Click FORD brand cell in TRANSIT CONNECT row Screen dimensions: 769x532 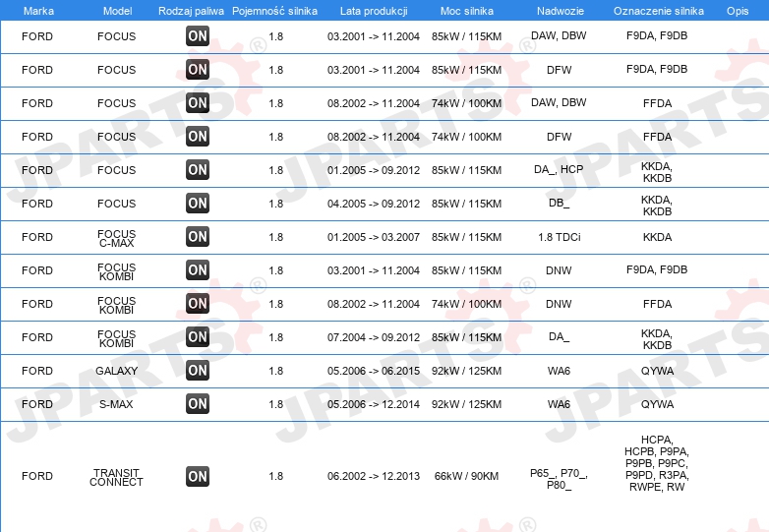(x=37, y=476)
